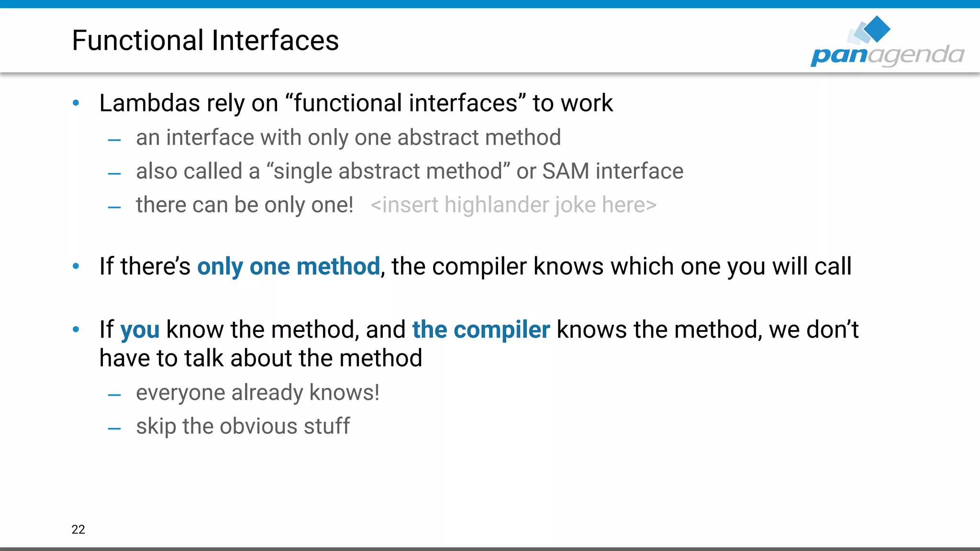This screenshot has width=980, height=551.
Task: Click the line "have to talk about the method"
Action: click(x=261, y=358)
